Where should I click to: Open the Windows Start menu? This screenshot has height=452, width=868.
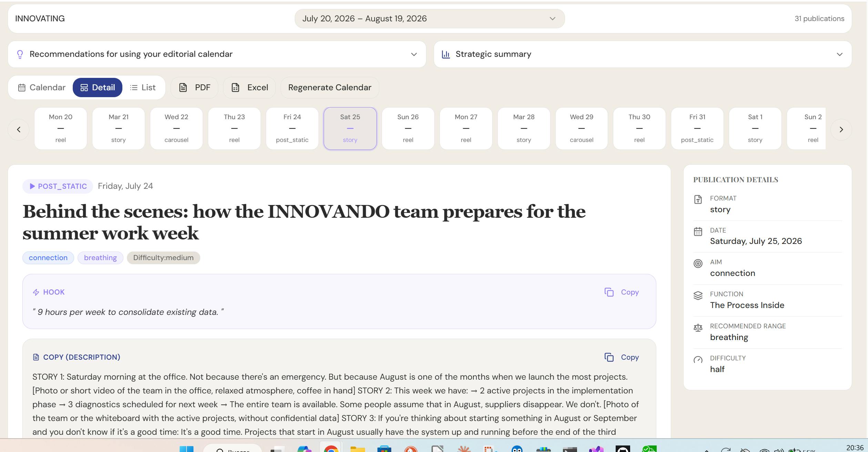[x=187, y=449]
